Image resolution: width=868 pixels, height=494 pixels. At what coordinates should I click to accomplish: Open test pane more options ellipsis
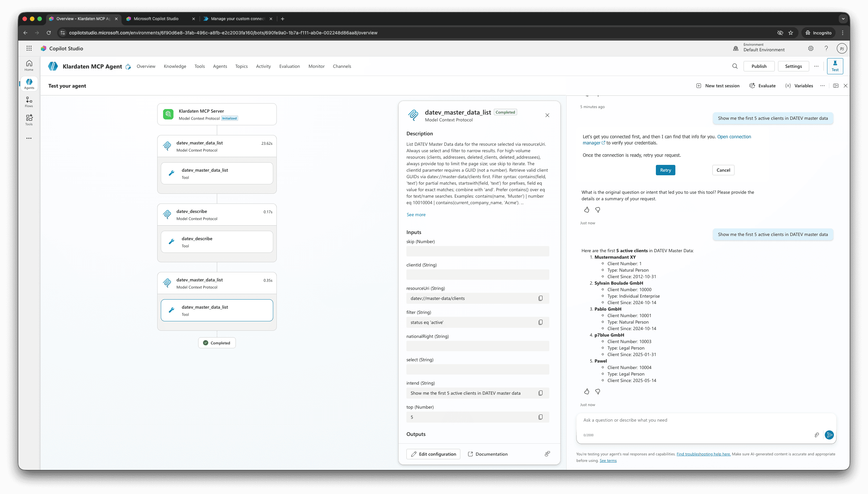[822, 86]
